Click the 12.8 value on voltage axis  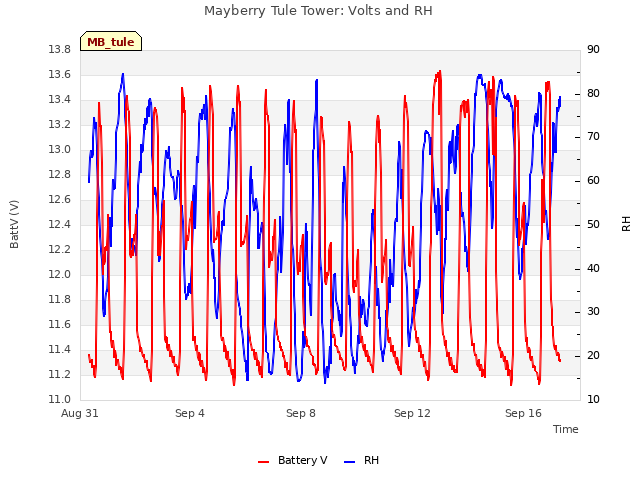tap(60, 174)
